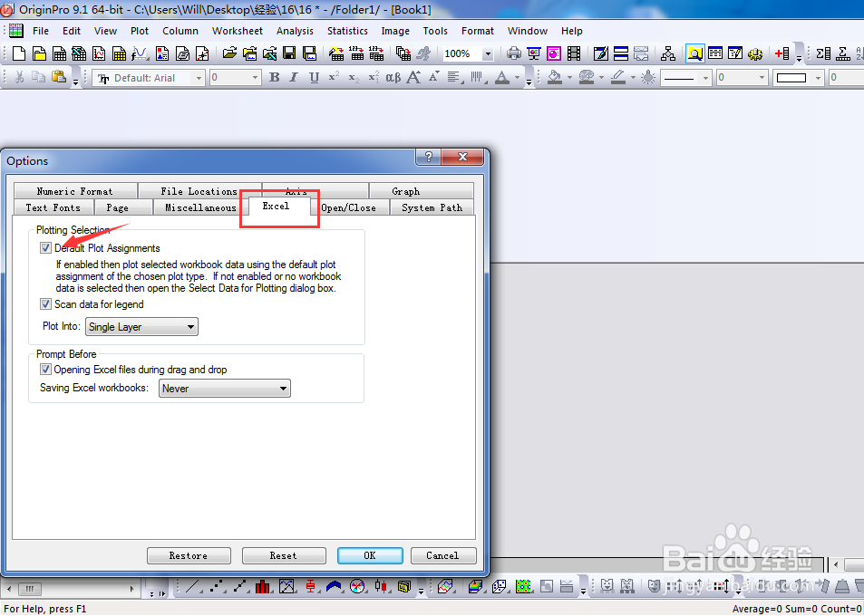Click the Pie chart icon

[357, 587]
